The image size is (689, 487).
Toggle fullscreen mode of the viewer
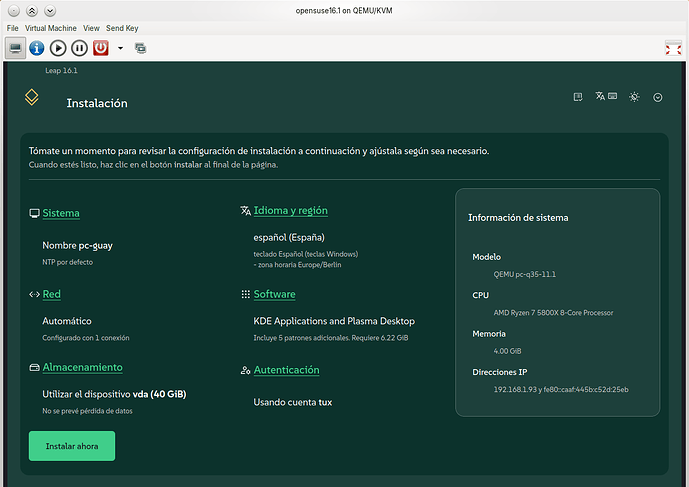coord(673,48)
